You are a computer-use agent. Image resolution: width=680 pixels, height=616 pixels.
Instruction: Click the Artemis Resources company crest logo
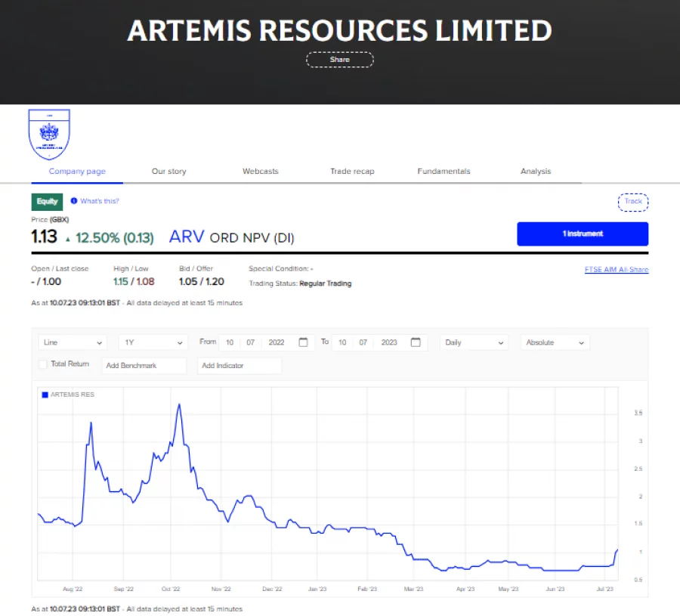[49, 134]
